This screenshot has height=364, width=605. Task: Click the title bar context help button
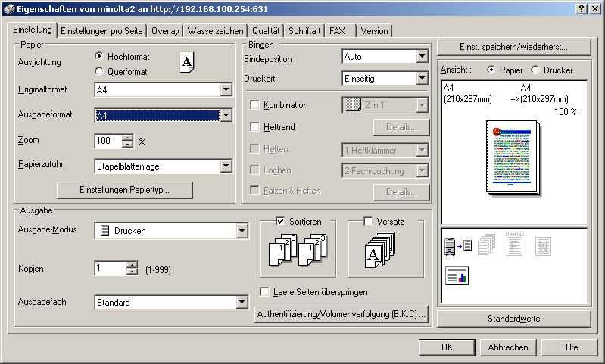(x=582, y=8)
